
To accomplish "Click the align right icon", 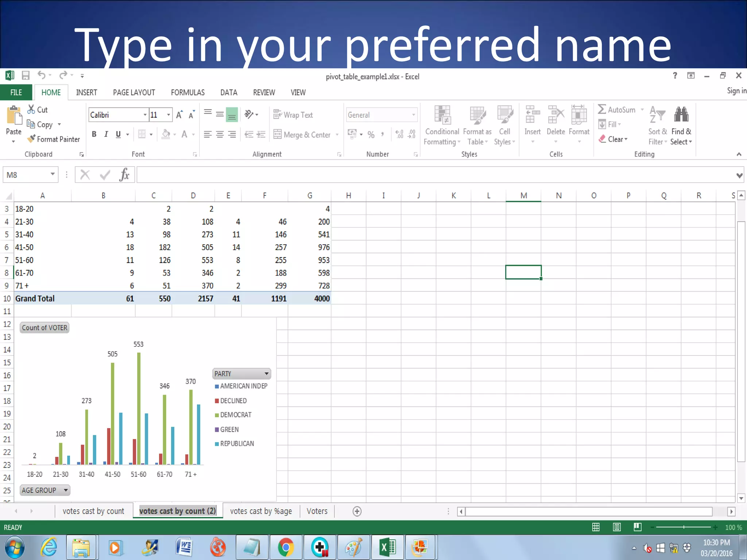I will click(x=232, y=135).
